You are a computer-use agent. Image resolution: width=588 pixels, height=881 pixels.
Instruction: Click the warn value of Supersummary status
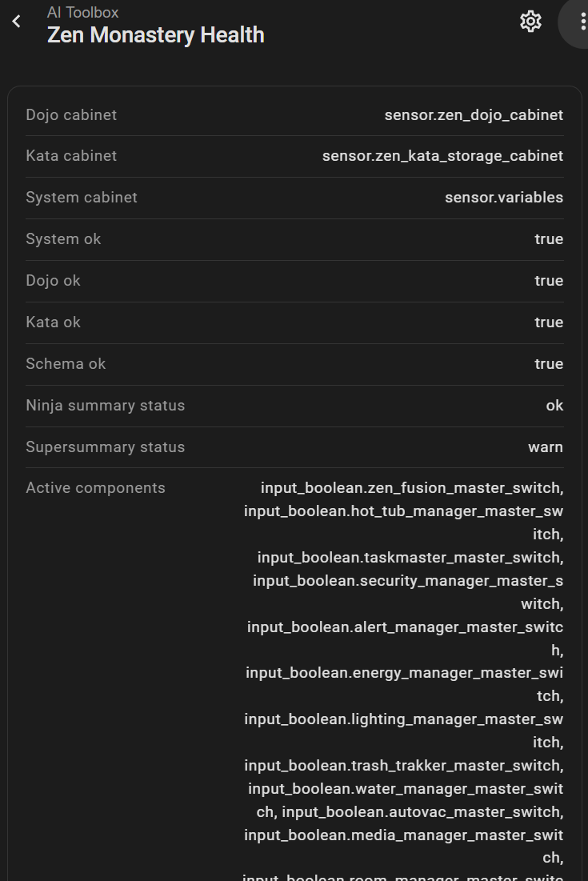[546, 447]
